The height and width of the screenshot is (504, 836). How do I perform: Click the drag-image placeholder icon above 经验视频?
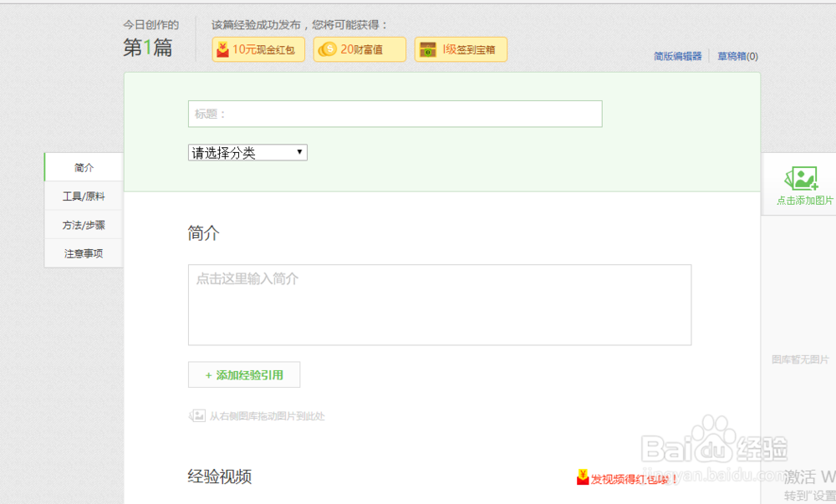point(197,415)
